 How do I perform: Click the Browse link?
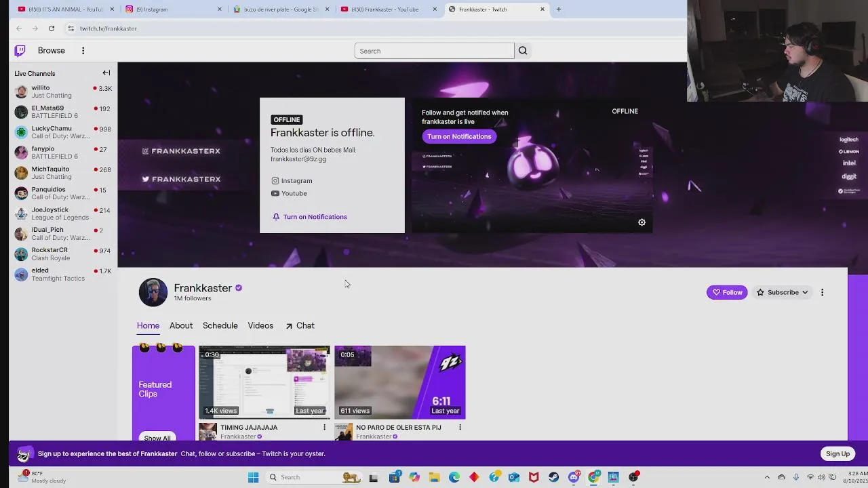coord(52,51)
